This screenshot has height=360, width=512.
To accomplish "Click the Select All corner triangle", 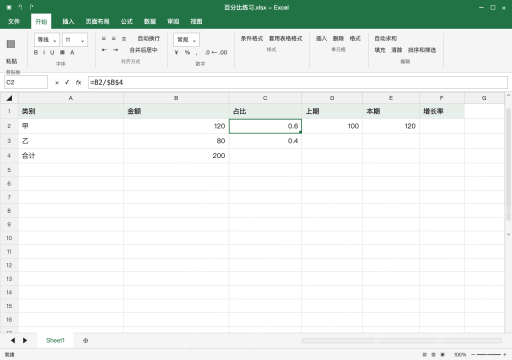I will 9,98.
